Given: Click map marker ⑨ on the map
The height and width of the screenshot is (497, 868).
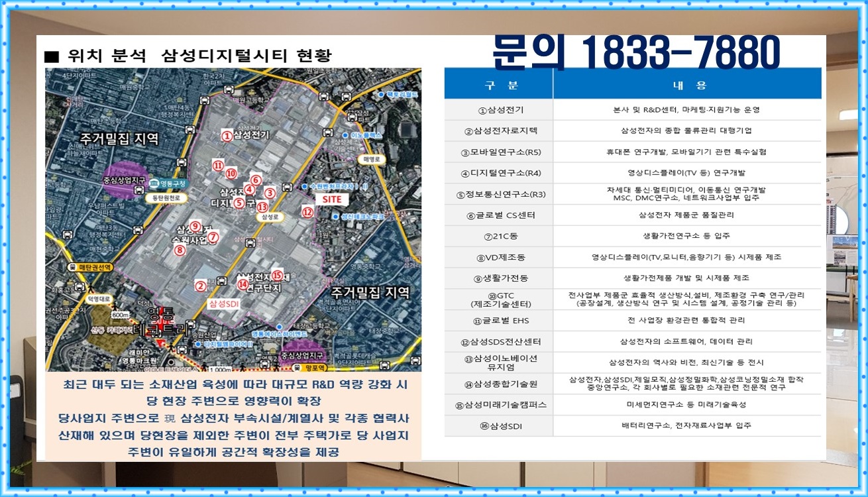Looking at the screenshot, I should click(x=195, y=226).
